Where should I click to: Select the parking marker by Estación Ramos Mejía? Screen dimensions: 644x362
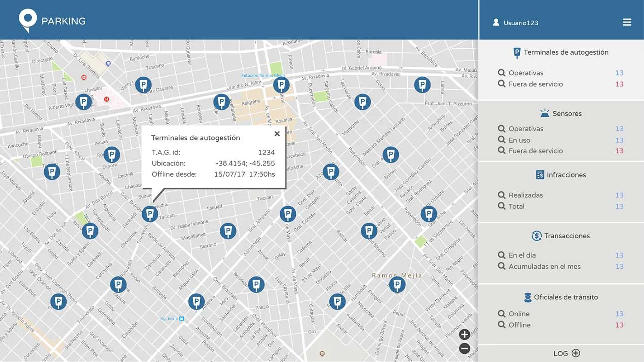pos(281,85)
